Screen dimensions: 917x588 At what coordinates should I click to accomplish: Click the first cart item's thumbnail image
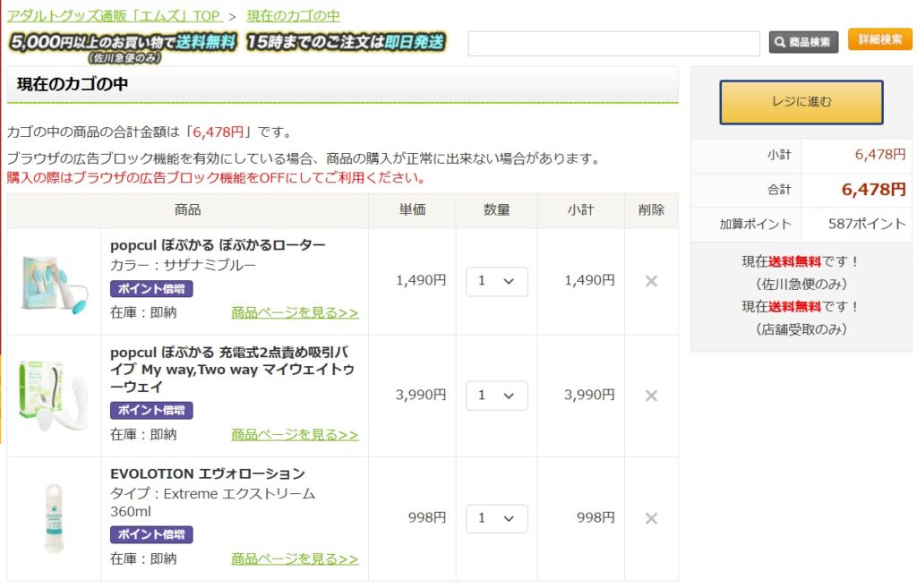(x=54, y=282)
